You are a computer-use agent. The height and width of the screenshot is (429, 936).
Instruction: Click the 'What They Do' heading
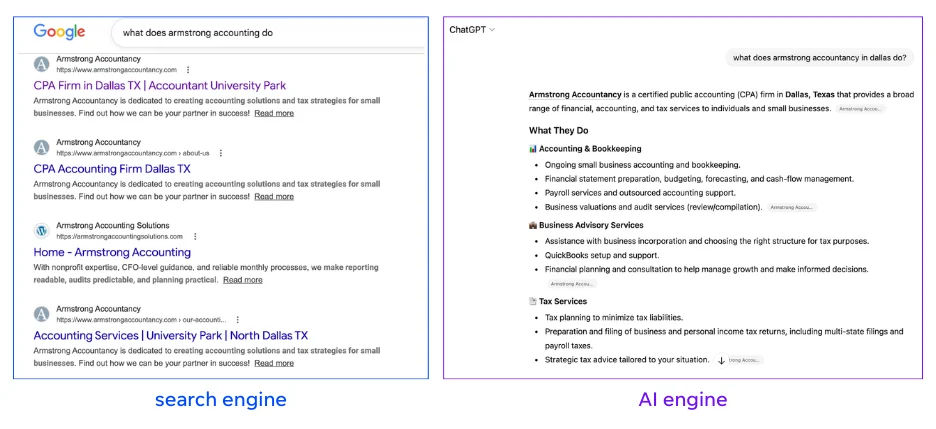pos(559,130)
